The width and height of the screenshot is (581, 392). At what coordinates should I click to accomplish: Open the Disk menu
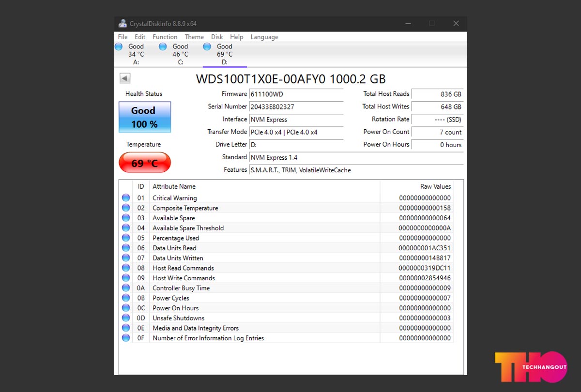217,37
